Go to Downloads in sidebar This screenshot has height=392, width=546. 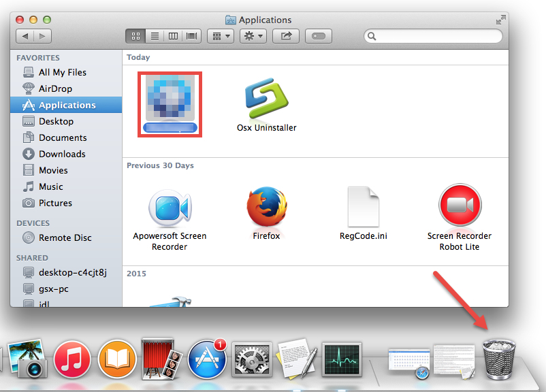pyautogui.click(x=62, y=154)
